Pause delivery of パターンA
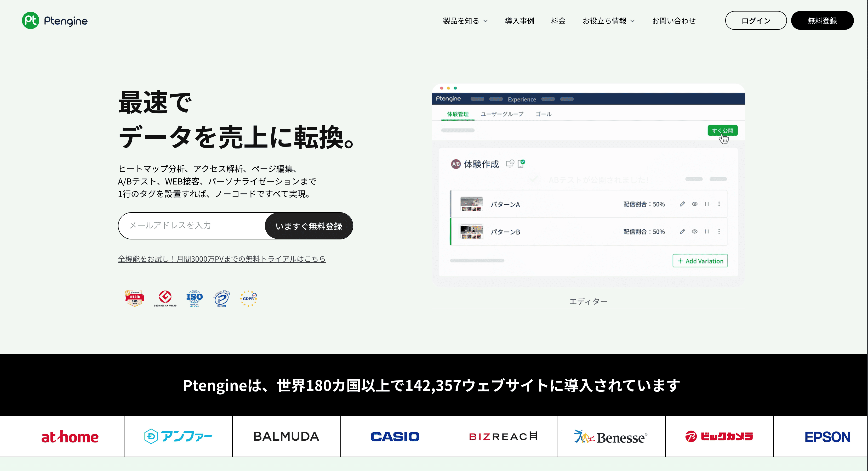Viewport: 868px width, 471px height. point(707,204)
